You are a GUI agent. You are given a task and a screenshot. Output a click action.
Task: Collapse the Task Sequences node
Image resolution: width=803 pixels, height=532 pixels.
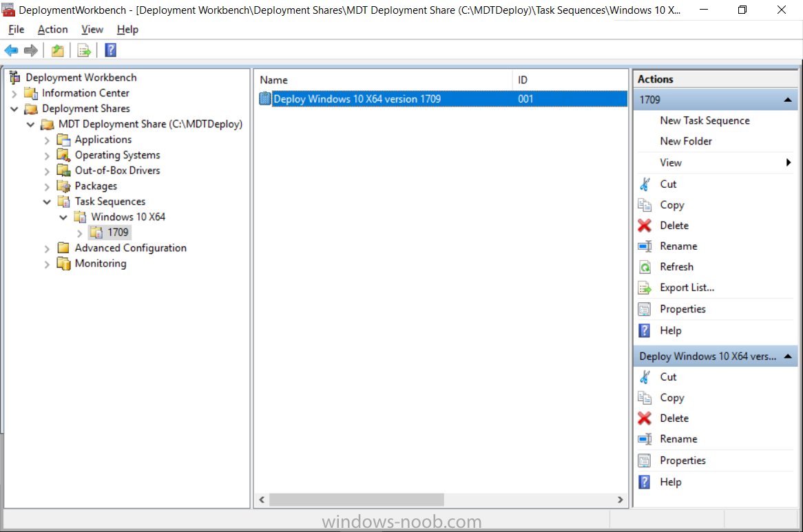point(47,202)
